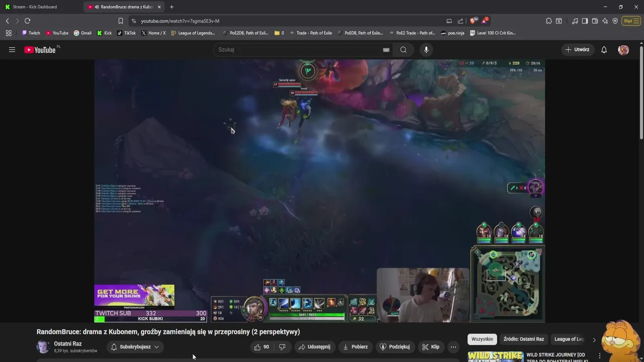644x362 pixels.
Task: Open the Home / X bookmark
Action: pyautogui.click(x=153, y=33)
